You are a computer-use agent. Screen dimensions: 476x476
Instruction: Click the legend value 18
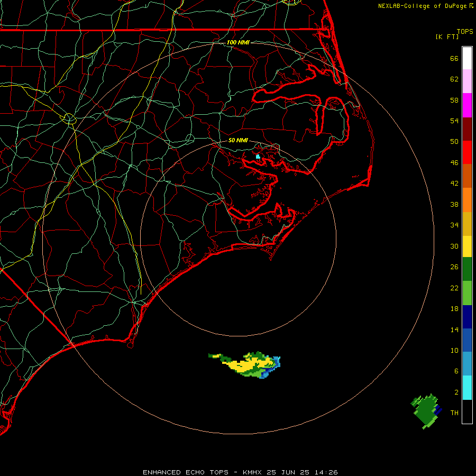[x=454, y=309]
